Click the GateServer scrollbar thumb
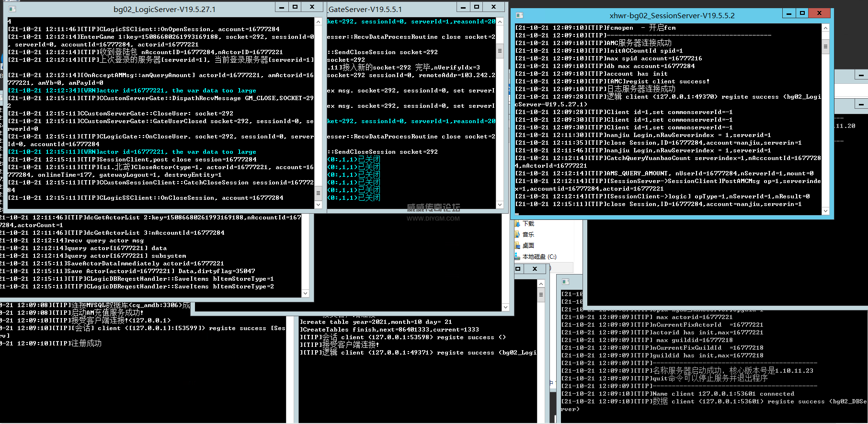Viewport: 868px width, 424px height. pyautogui.click(x=500, y=50)
